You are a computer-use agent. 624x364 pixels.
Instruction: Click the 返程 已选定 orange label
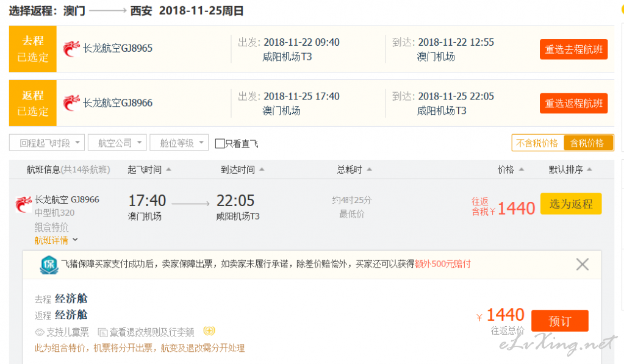(33, 103)
